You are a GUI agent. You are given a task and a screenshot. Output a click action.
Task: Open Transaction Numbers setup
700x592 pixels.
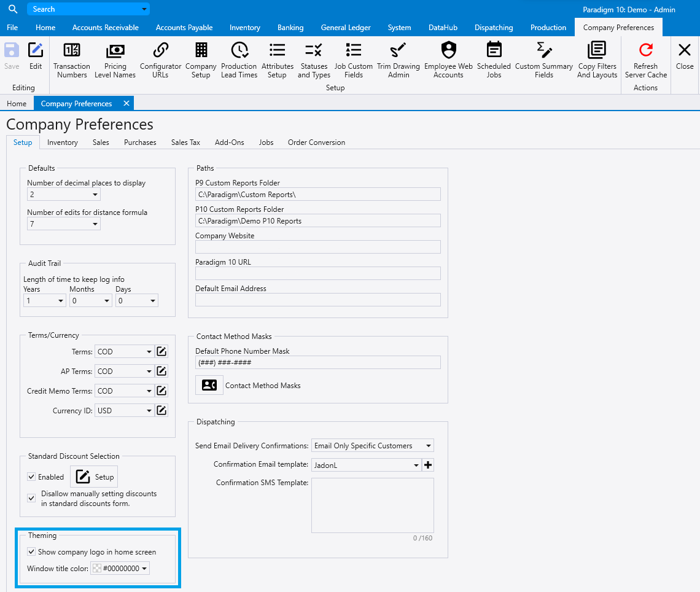[71, 60]
